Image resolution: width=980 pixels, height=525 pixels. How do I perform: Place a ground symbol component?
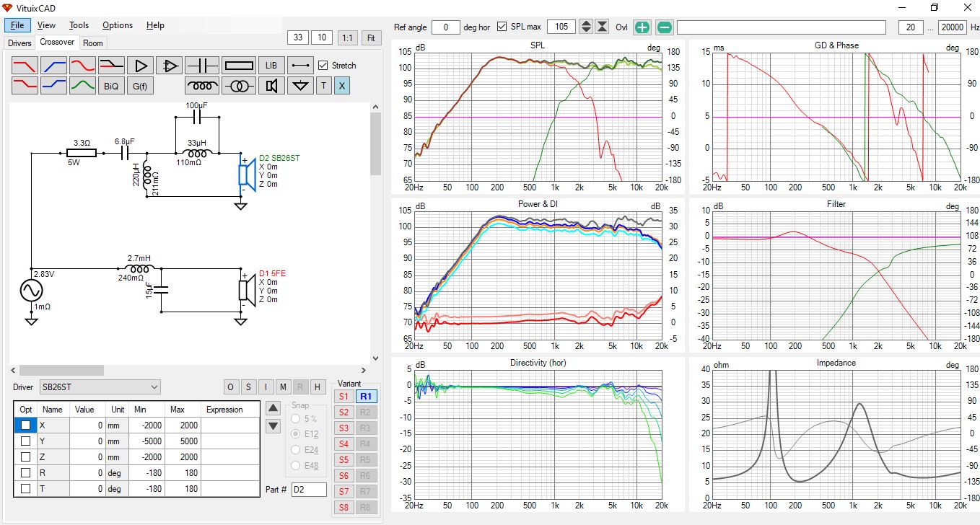point(300,86)
